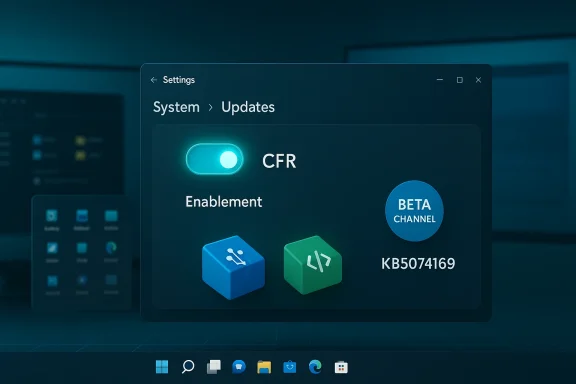Open the Windows Start menu
The height and width of the screenshot is (384, 576).
(x=162, y=366)
